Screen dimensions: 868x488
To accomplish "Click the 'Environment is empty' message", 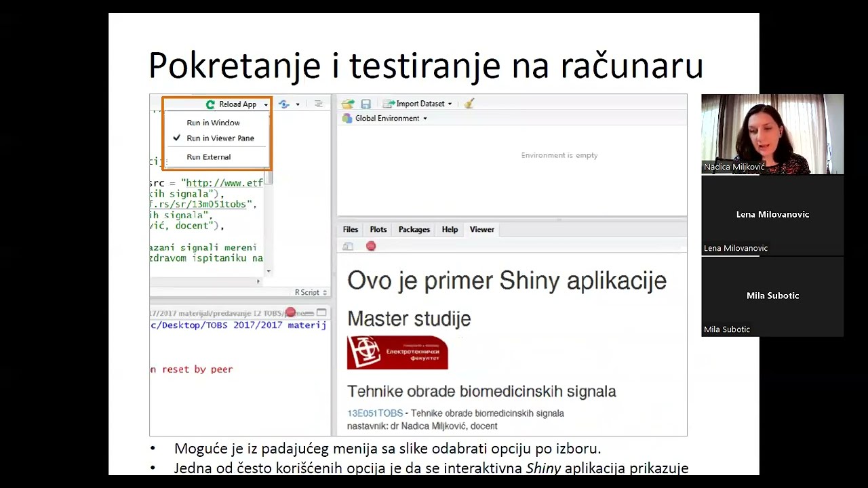I will point(559,155).
